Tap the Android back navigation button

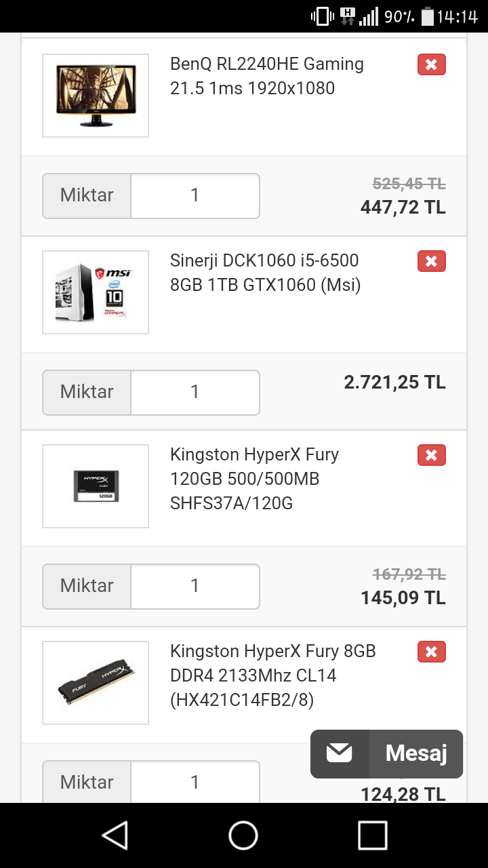coord(115,835)
